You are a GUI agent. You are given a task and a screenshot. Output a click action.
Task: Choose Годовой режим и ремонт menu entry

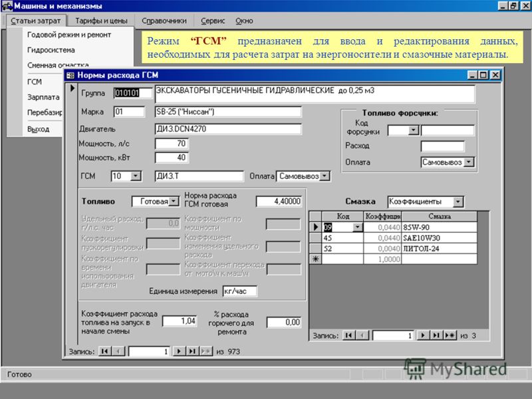[x=69, y=35]
